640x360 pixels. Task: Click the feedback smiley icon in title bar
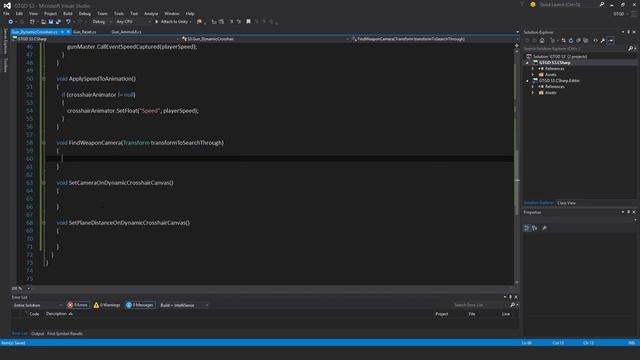(x=533, y=4)
